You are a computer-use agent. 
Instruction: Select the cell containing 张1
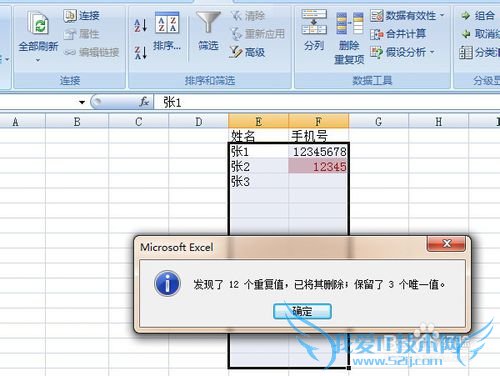click(x=258, y=151)
